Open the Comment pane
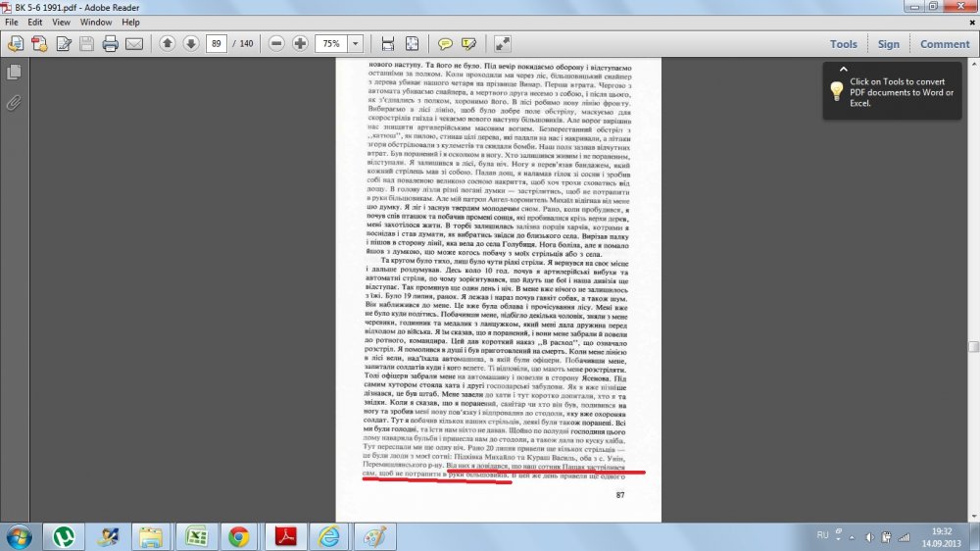980x551 pixels. (945, 44)
